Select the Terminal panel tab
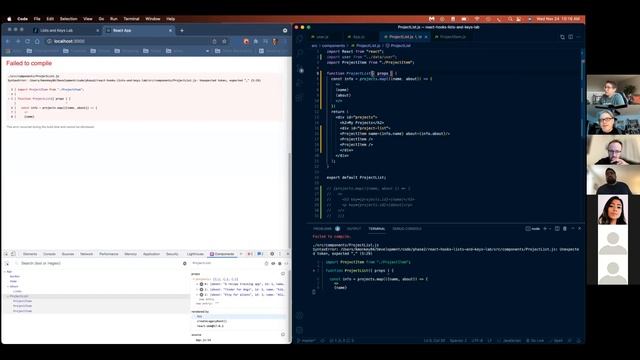 377,229
